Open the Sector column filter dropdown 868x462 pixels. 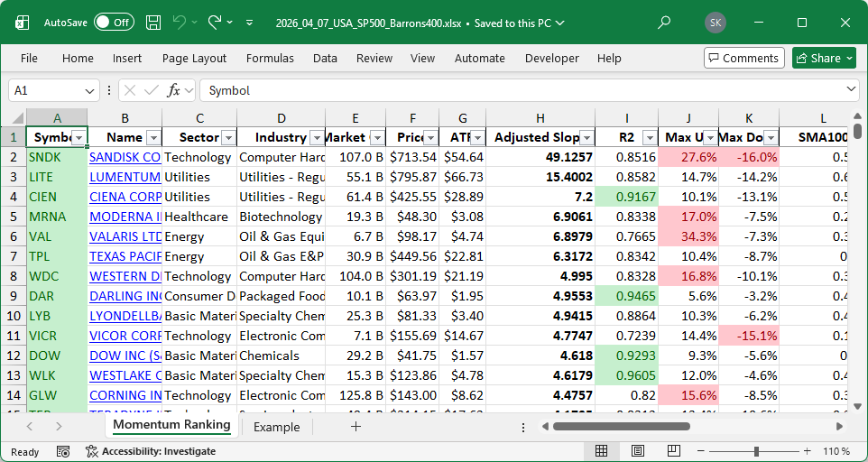pyautogui.click(x=227, y=137)
